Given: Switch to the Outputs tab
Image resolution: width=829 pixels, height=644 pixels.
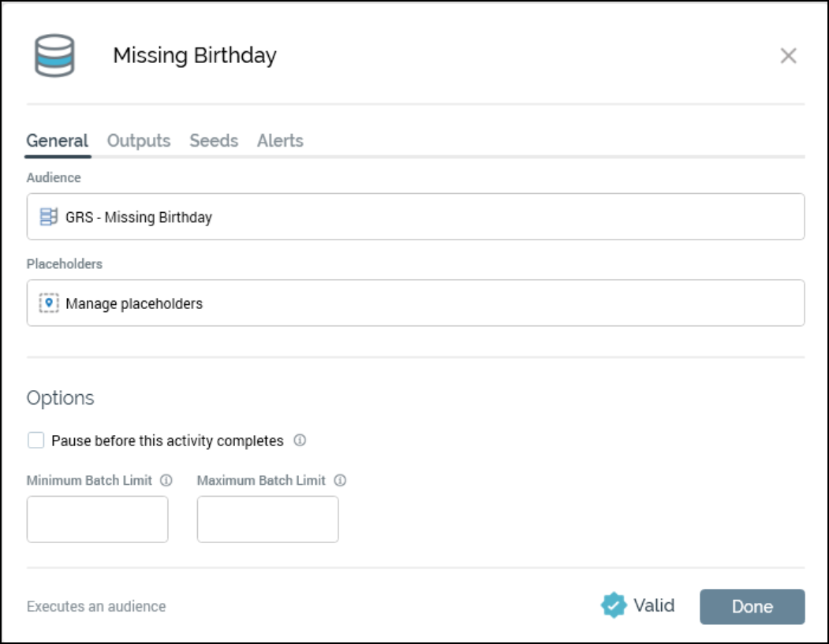Looking at the screenshot, I should [x=139, y=141].
